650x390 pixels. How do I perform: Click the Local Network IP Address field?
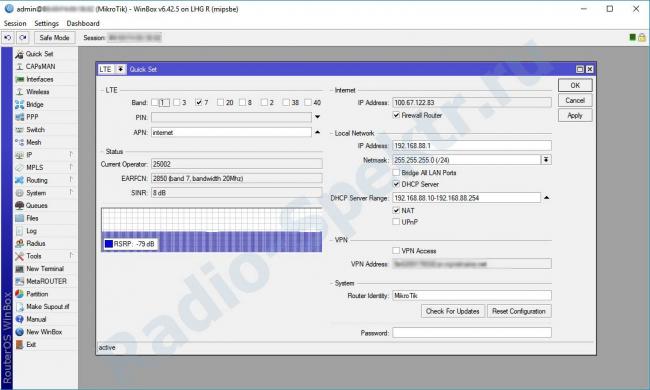[x=472, y=145]
